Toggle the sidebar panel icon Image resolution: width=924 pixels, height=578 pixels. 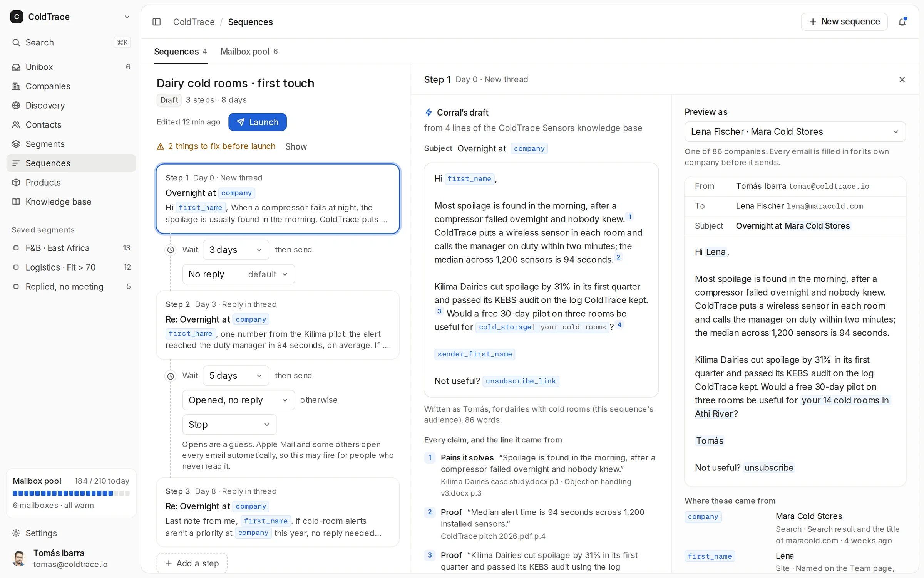coord(156,22)
